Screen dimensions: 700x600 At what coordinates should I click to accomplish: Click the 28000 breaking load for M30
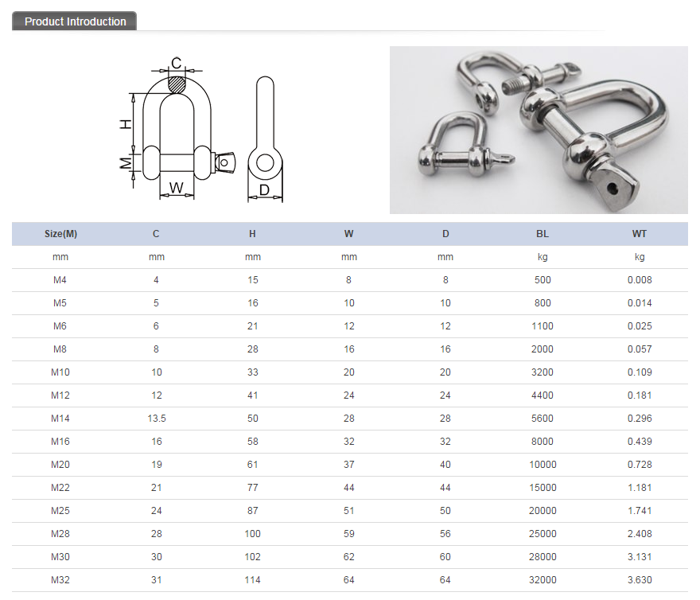point(542,557)
